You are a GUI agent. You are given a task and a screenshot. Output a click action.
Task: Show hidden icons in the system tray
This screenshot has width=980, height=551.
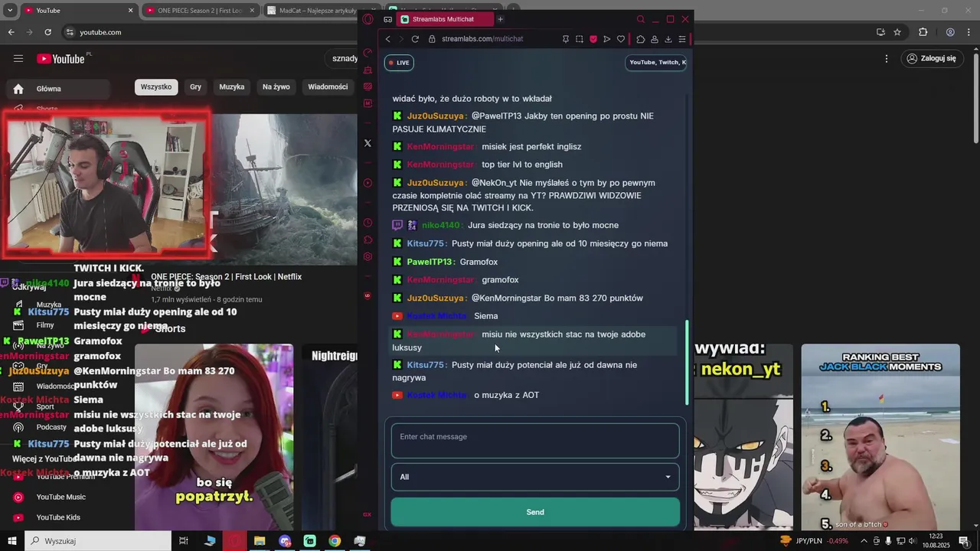(864, 541)
